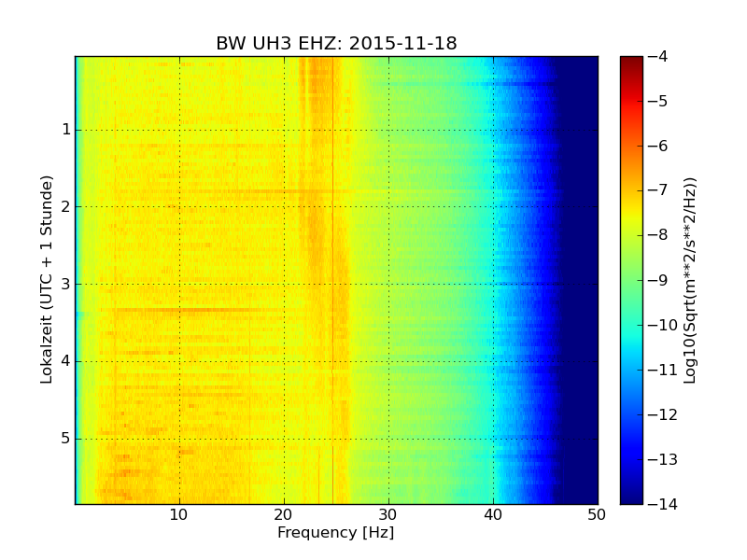The width and height of the screenshot is (747, 560).
Task: Click the orange horizontal streak past hour 3 near 10 Hz
Action: tap(186, 310)
